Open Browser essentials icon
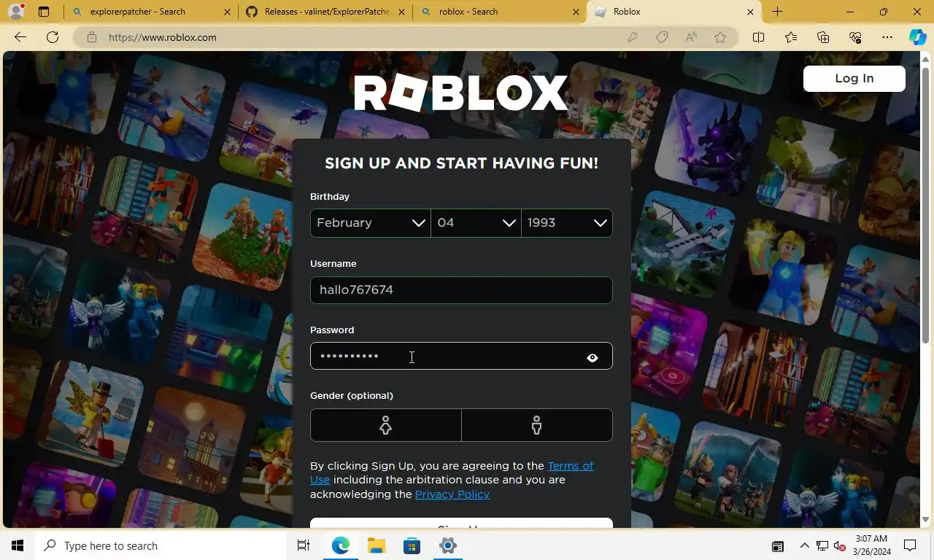Viewport: 934px width, 560px height. coord(855,37)
